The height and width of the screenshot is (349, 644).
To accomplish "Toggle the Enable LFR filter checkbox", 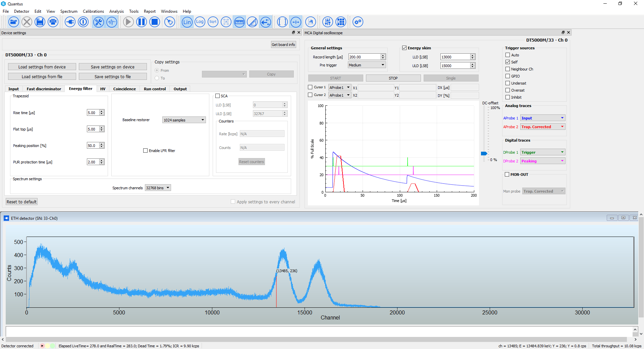I will 146,151.
